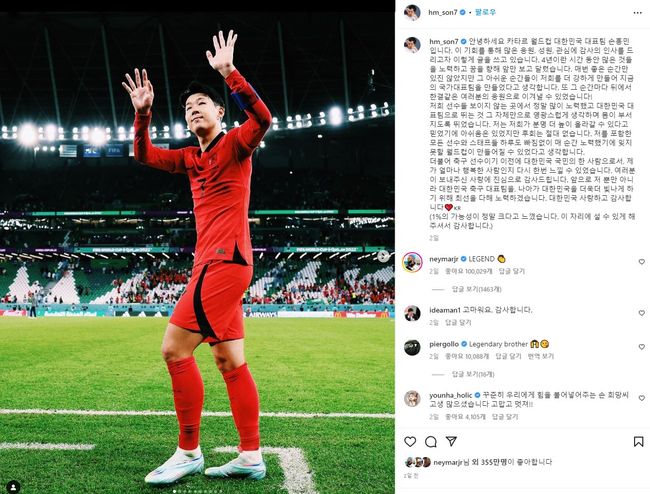Open neymarjr profile avatar thumbnail

(x=412, y=262)
